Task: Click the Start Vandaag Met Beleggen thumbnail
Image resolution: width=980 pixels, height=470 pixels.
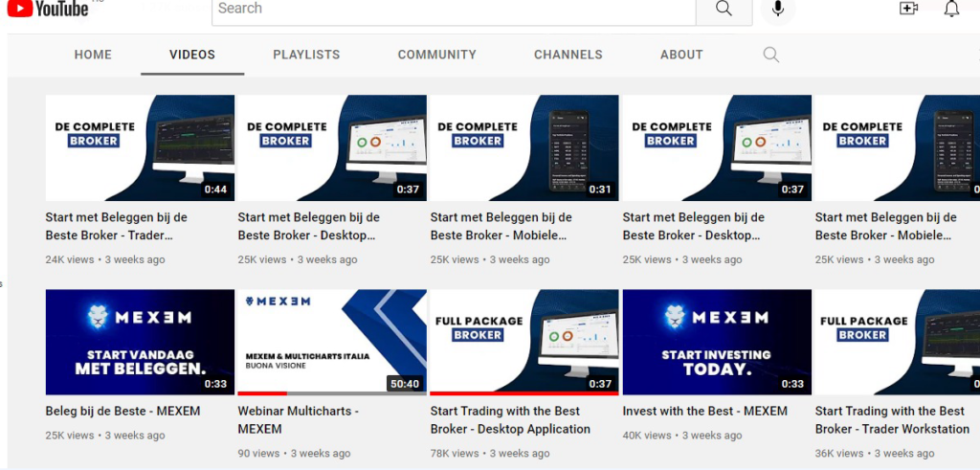Action: [x=140, y=342]
